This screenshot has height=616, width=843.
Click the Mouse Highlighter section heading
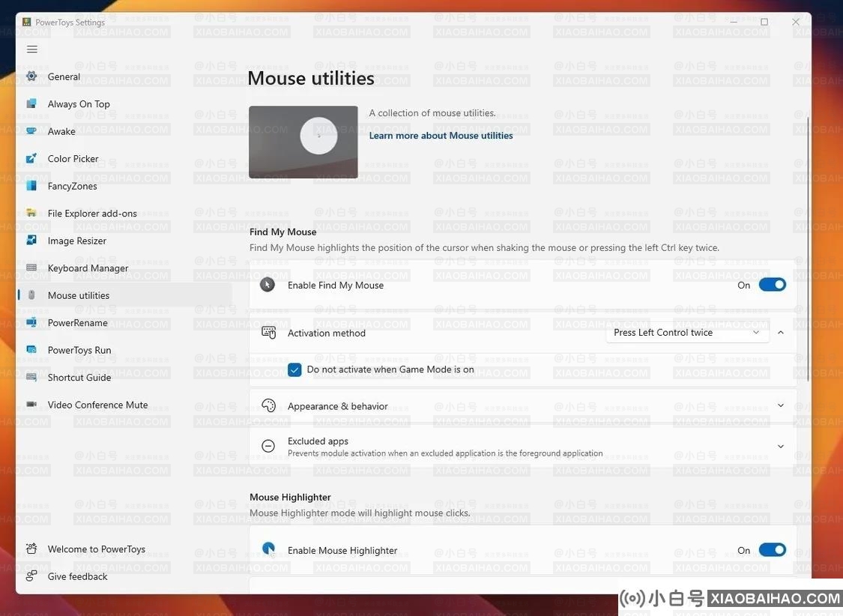coord(290,497)
